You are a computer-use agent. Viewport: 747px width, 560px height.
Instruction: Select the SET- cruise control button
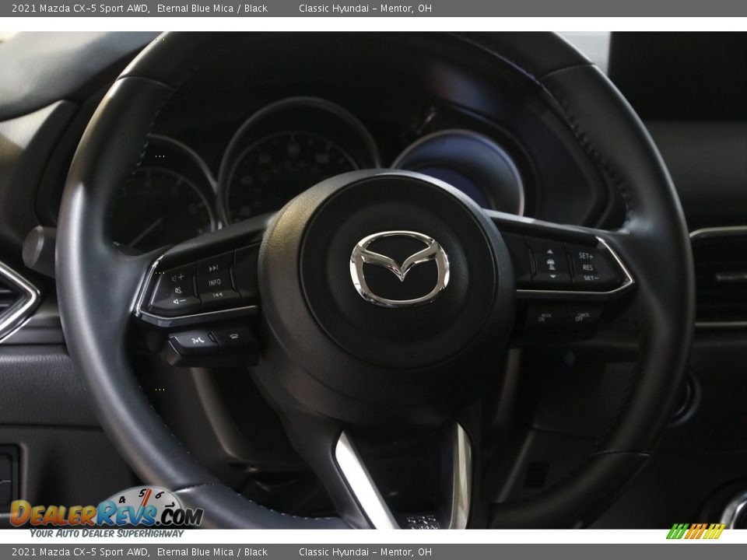click(x=591, y=278)
